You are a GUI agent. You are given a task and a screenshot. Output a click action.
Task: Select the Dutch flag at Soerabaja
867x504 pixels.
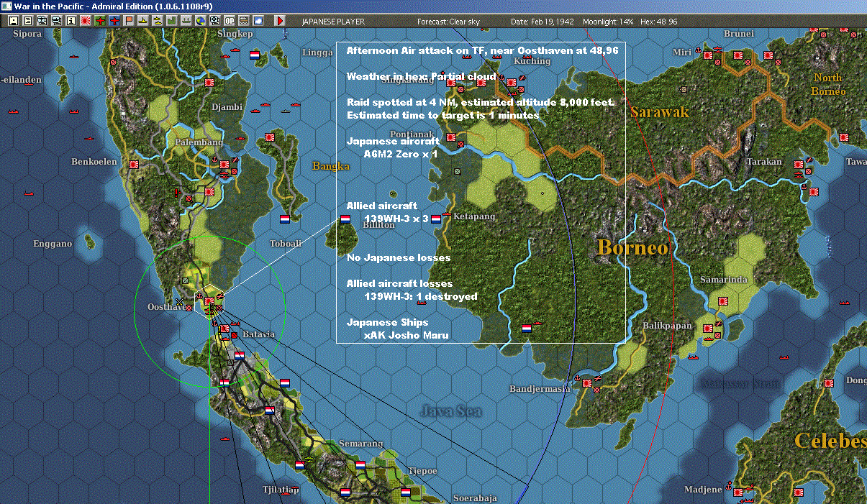405,492
